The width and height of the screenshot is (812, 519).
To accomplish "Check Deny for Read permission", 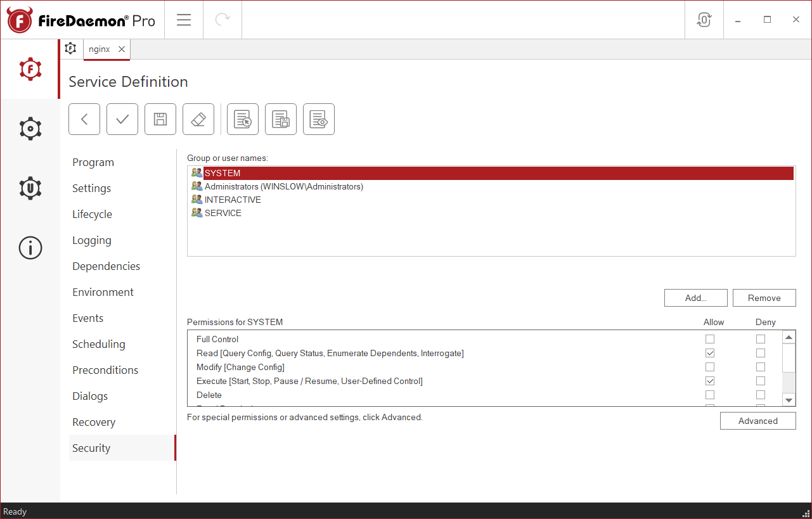I will pos(761,353).
